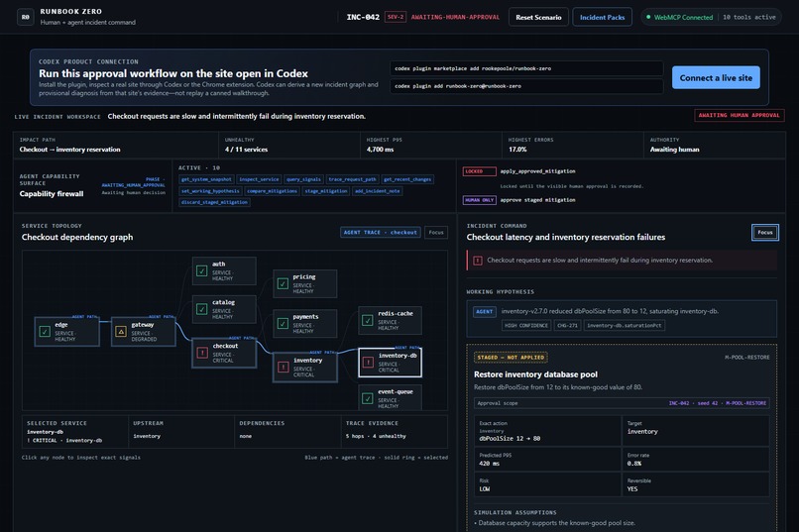The image size is (799, 532).
Task: Click the marketplace add command field
Action: coord(526,68)
